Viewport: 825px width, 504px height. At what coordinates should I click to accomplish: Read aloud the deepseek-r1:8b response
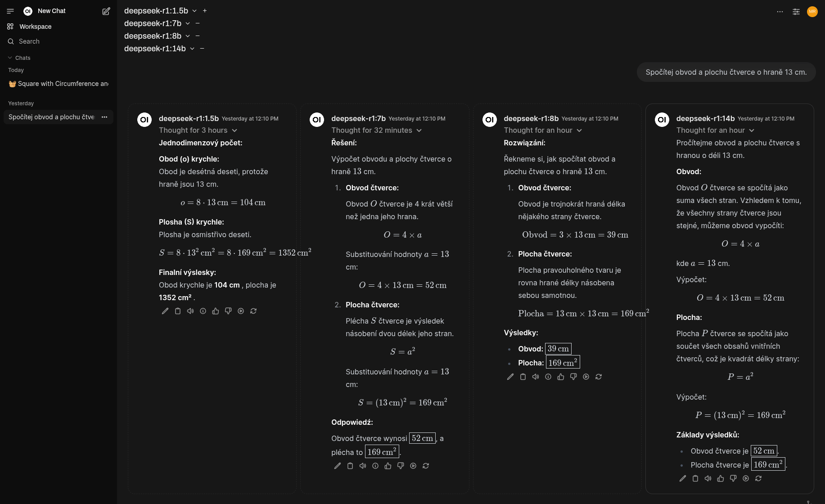pyautogui.click(x=536, y=377)
